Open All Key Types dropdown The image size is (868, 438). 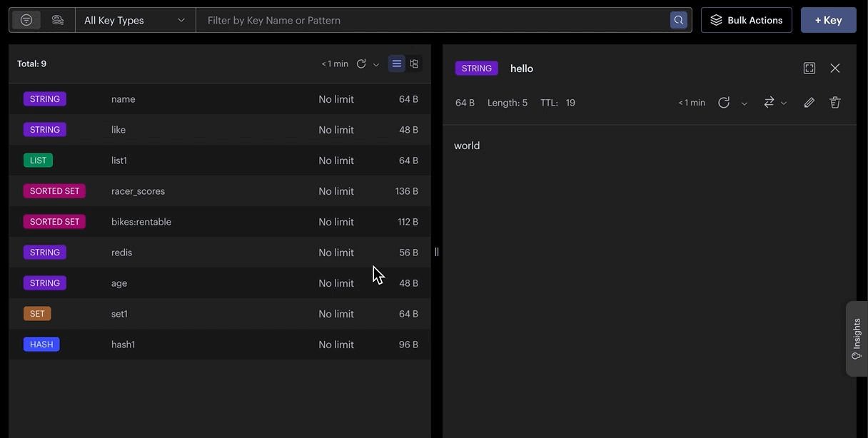pyautogui.click(x=136, y=20)
